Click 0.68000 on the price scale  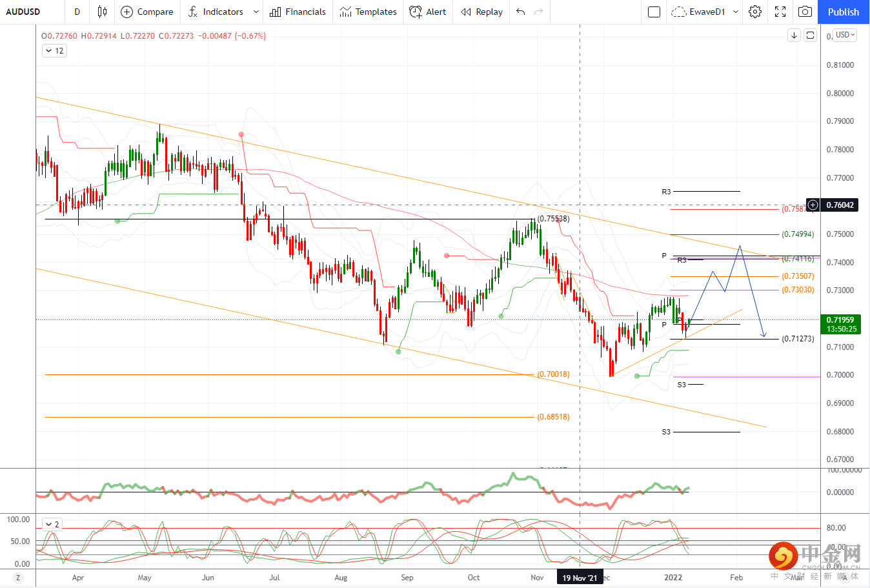840,432
